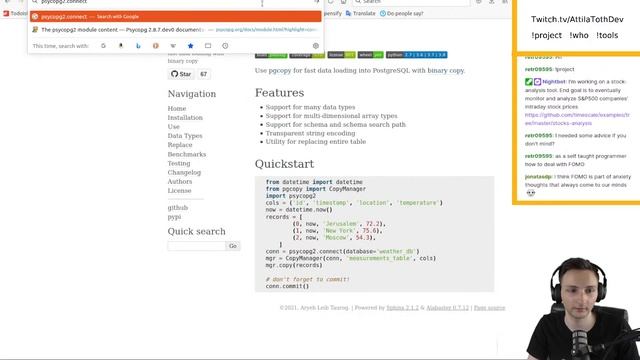Open the Use navigation link
640x360 pixels.
click(173, 127)
